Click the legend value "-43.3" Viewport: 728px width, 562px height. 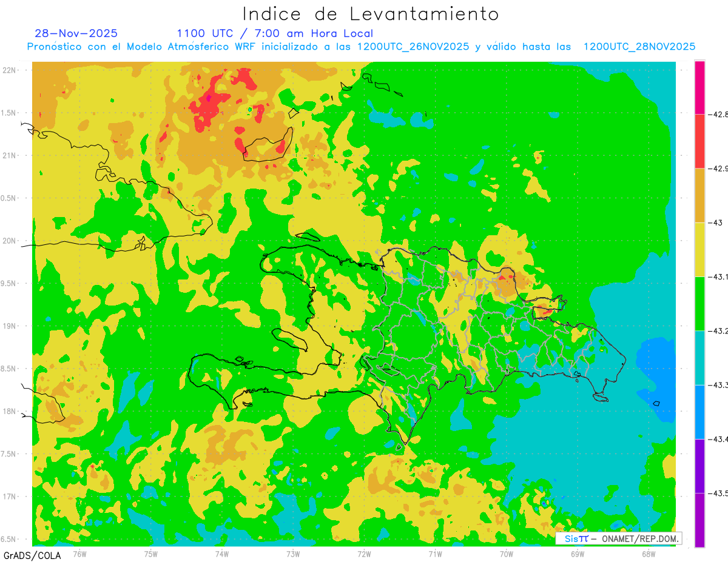[718, 385]
